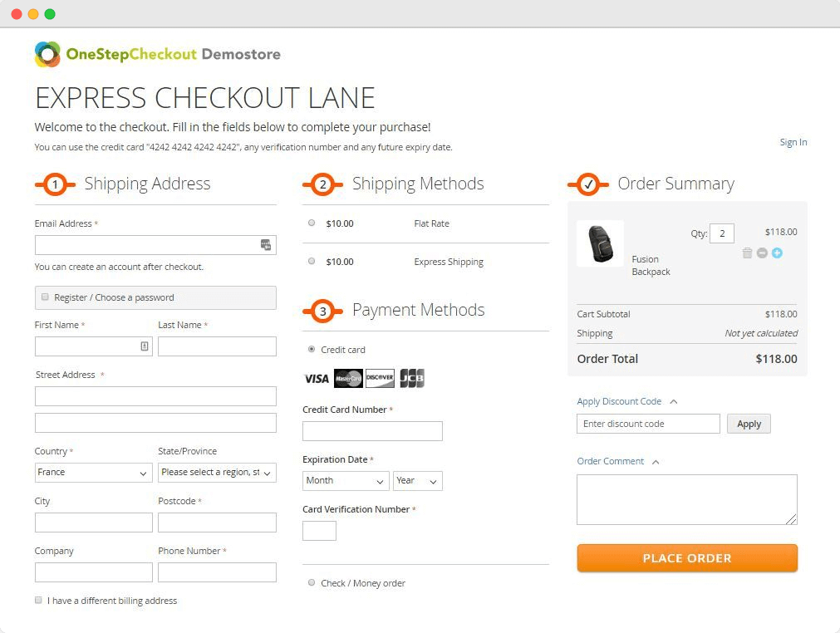Focus the Last Name input field
Image resolution: width=840 pixels, height=633 pixels.
pyautogui.click(x=217, y=346)
